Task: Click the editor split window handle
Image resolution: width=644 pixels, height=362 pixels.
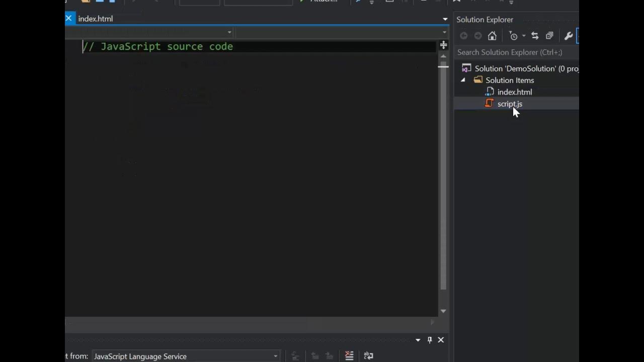Action: [443, 45]
